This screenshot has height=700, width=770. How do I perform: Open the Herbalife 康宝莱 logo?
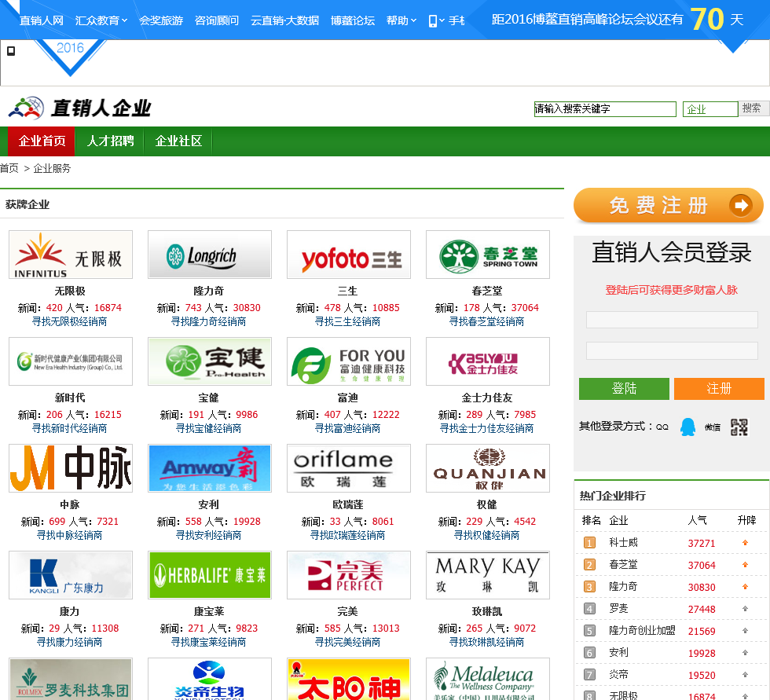210,575
